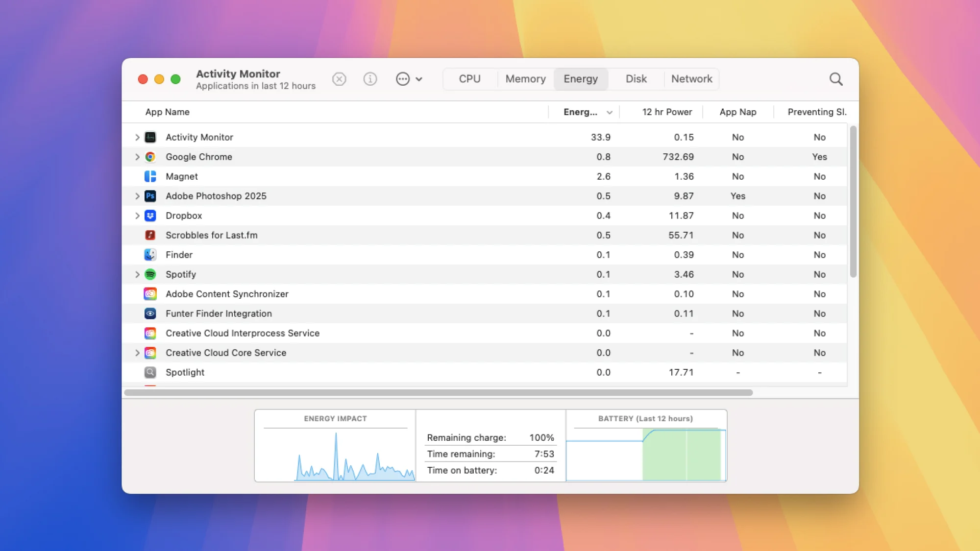The height and width of the screenshot is (551, 980).
Task: Expand the Activity Monitor process row
Action: (137, 137)
